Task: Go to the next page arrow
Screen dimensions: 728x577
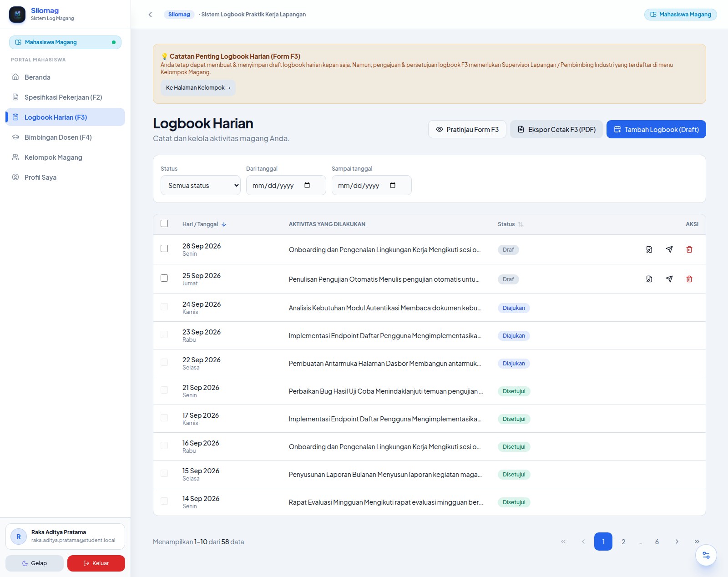Action: [x=677, y=542]
